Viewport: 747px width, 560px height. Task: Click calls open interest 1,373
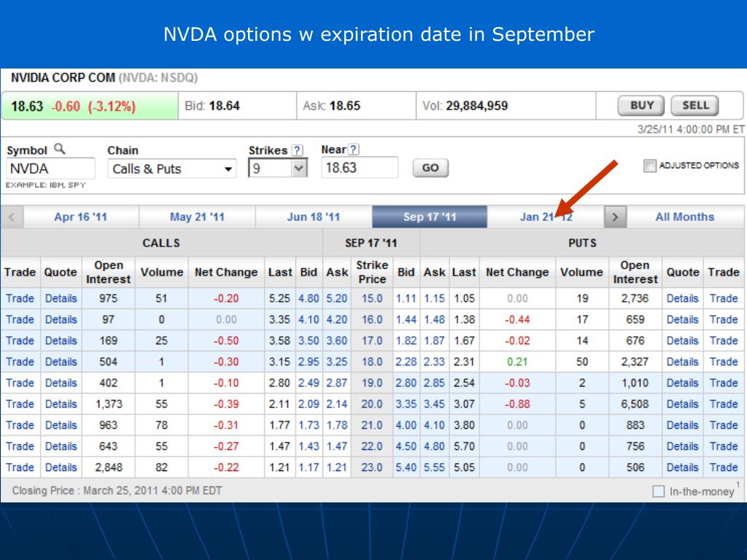tap(109, 404)
